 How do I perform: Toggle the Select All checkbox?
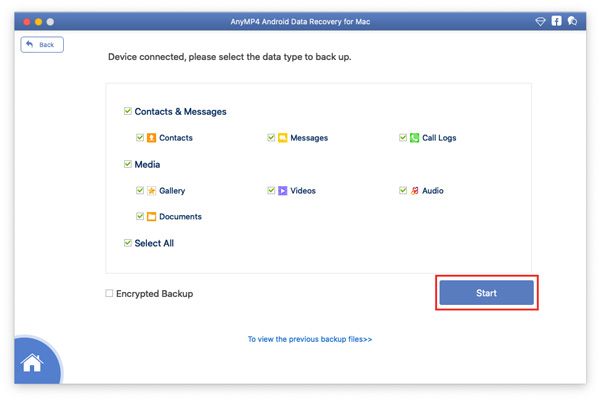(128, 243)
